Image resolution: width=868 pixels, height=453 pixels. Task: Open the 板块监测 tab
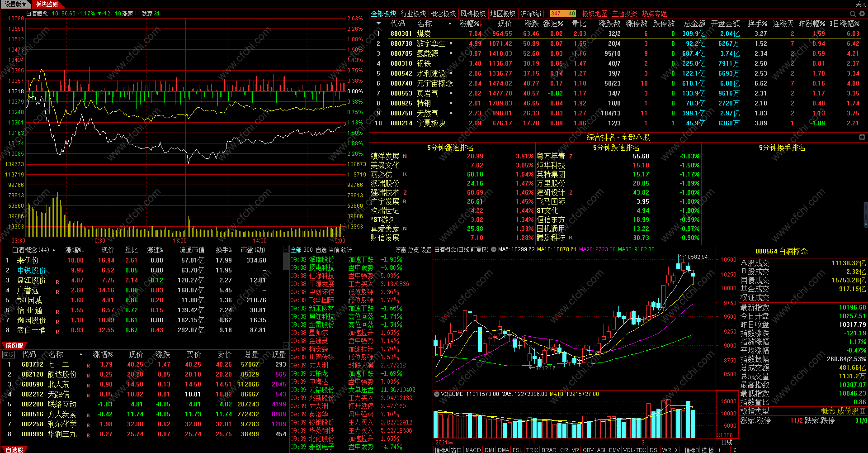coord(47,4)
